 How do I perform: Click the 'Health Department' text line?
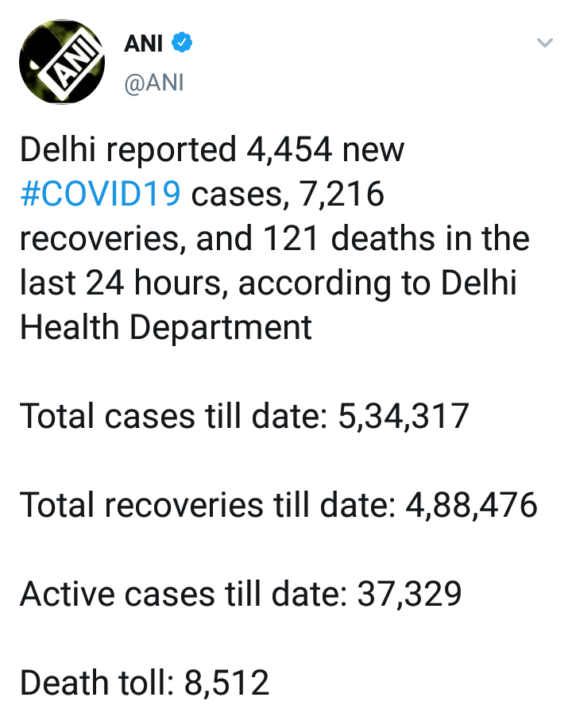coord(165,328)
